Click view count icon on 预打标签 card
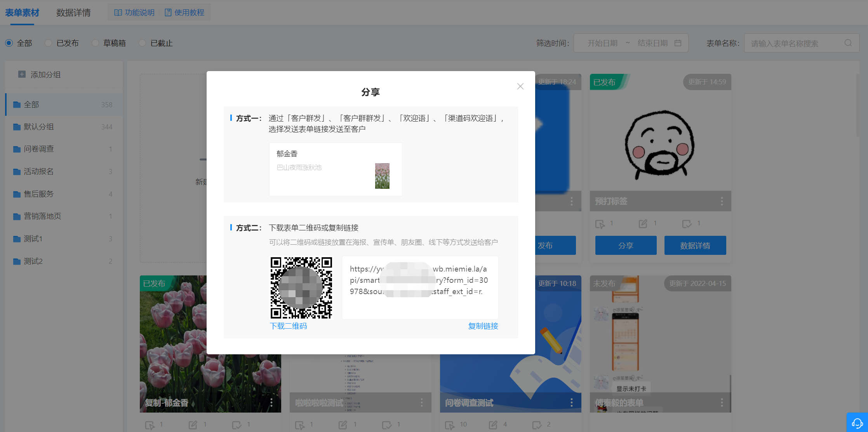 600,224
